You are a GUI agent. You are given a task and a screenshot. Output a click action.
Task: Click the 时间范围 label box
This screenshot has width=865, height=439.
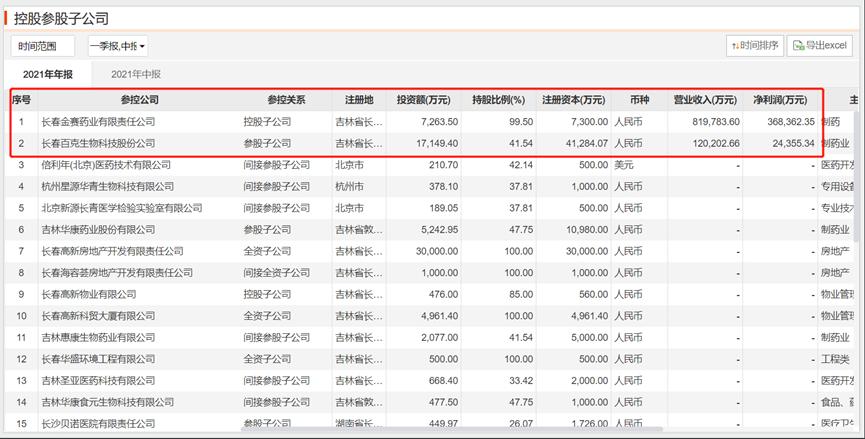42,46
